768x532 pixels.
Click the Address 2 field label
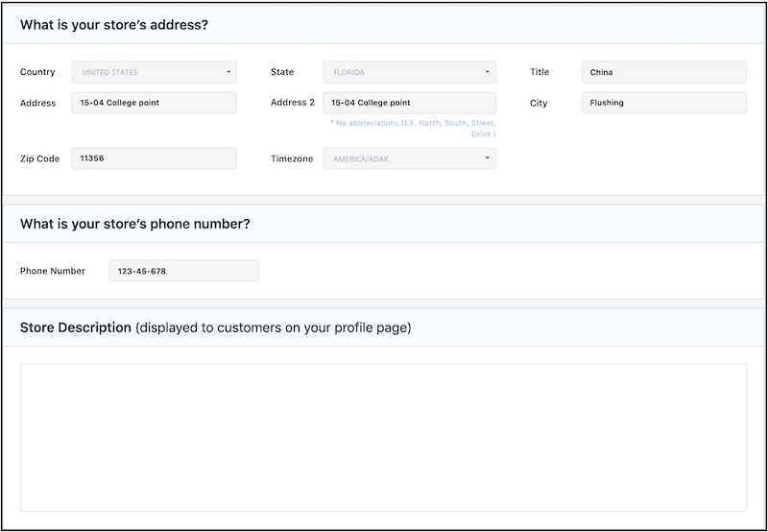pyautogui.click(x=293, y=103)
